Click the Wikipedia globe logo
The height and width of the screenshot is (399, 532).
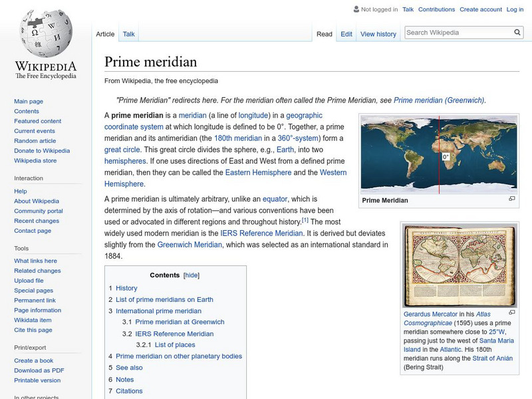[x=46, y=33]
